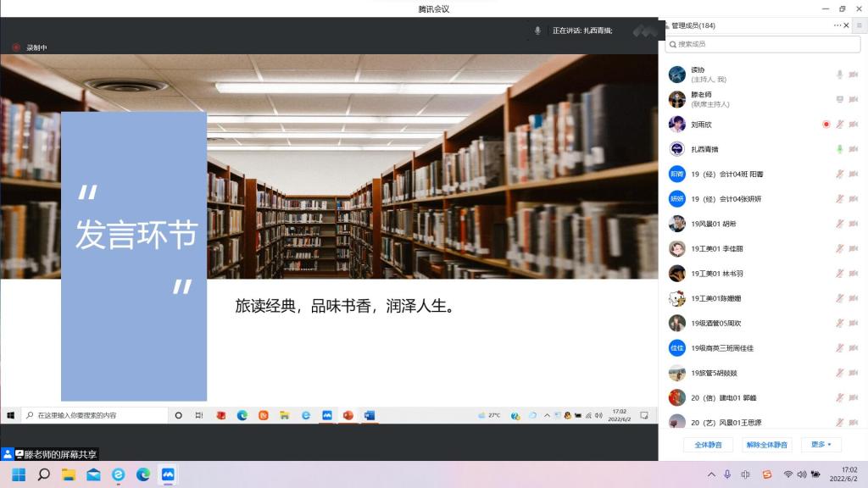Toggle 读协's own microphone in member list
The width and height of the screenshot is (868, 488).
pyautogui.click(x=840, y=75)
